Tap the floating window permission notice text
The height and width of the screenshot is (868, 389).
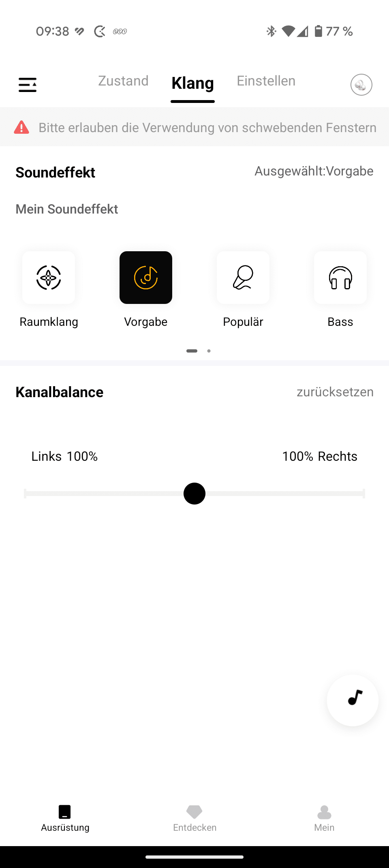pos(207,128)
